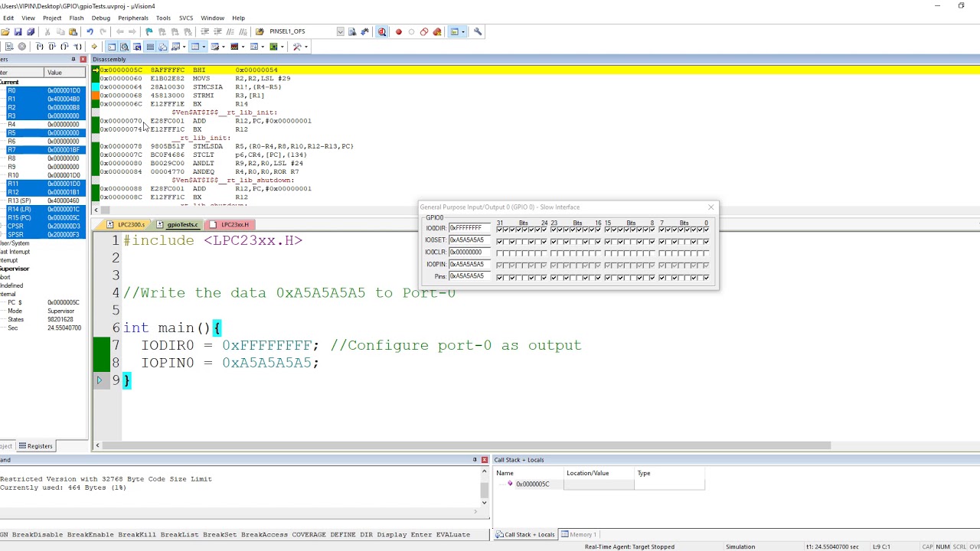Image resolution: width=980 pixels, height=551 pixels.
Task: Click the Step Out icon
Action: [x=64, y=47]
